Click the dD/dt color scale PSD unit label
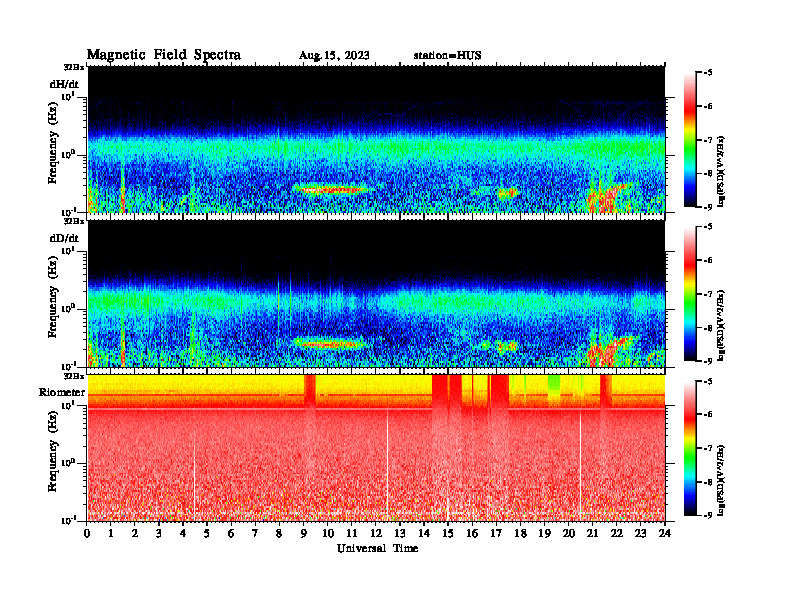The height and width of the screenshot is (612, 792). click(x=721, y=325)
